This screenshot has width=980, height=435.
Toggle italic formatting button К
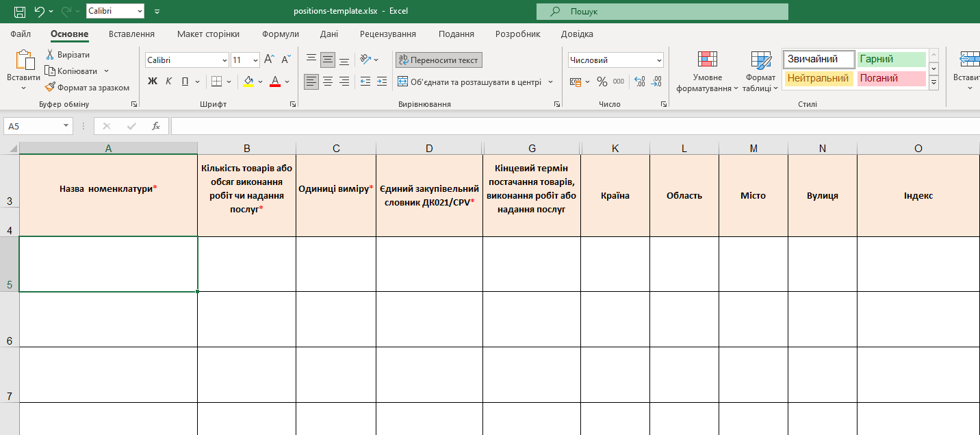point(168,82)
